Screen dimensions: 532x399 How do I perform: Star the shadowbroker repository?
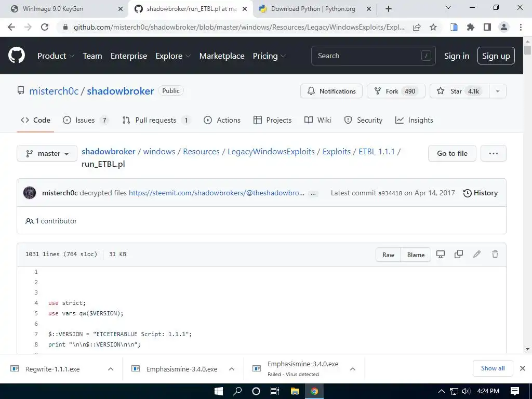tap(459, 91)
